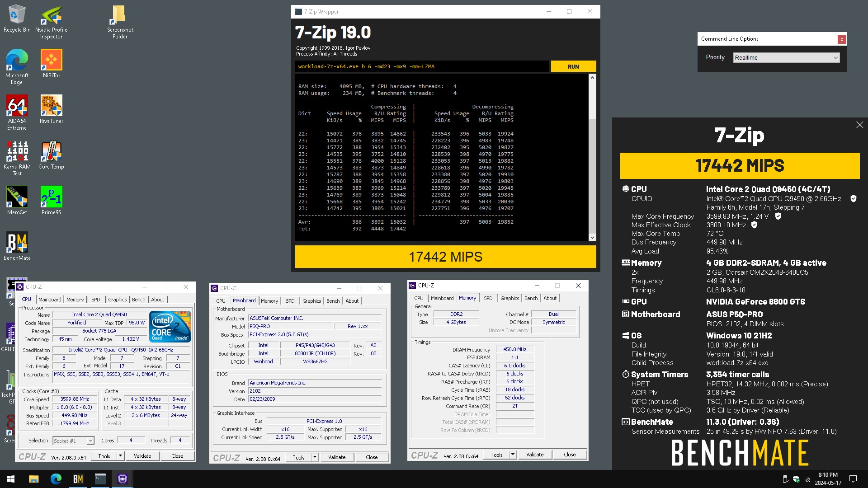Click shield icon next to Max Effective Clock

(x=754, y=225)
